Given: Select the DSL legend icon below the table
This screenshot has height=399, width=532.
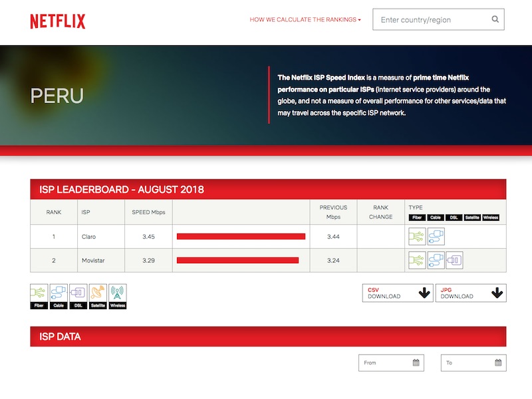Looking at the screenshot, I should coord(78,297).
